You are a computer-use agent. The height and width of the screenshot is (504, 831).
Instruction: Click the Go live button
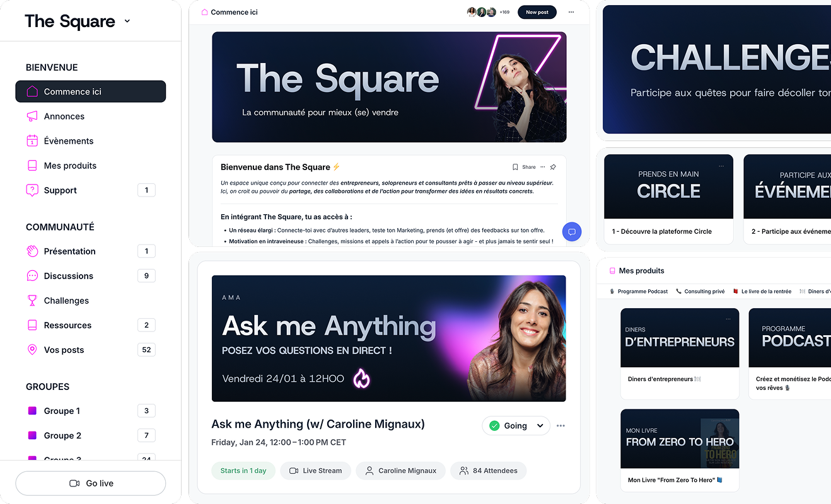pos(91,483)
